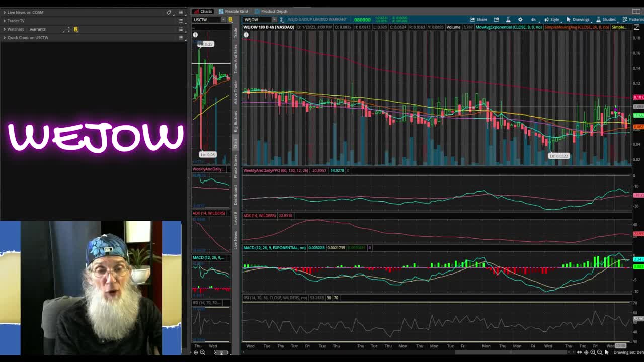The height and width of the screenshot is (362, 644).
Task: Click the left chart crosshair icon at bottom
Action: 196,352
